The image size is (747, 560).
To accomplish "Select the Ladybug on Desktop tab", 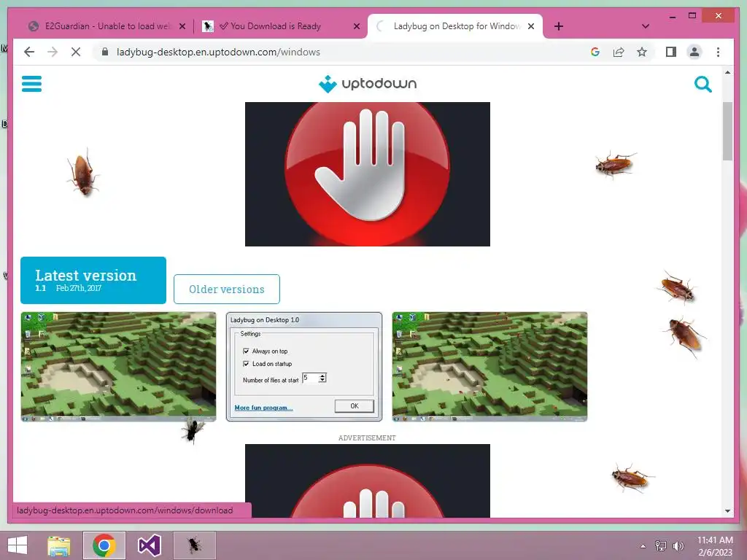I will tap(455, 26).
